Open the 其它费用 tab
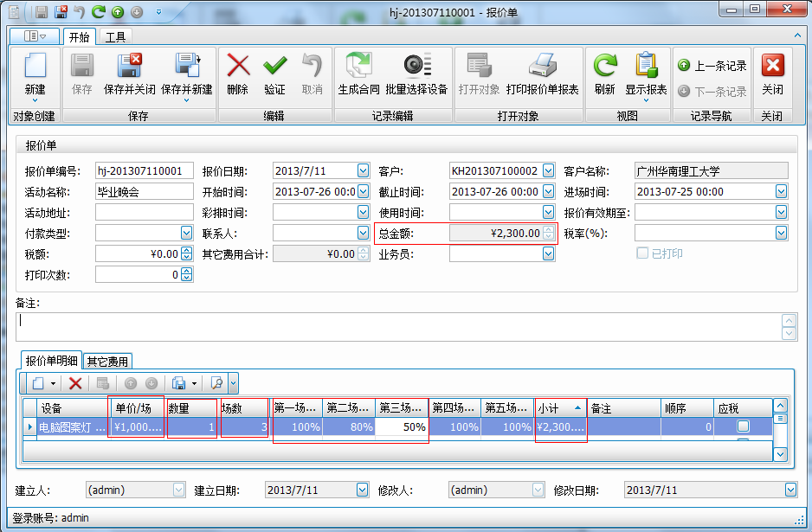Screen dimensions: 812x532 pyautogui.click(x=107, y=362)
